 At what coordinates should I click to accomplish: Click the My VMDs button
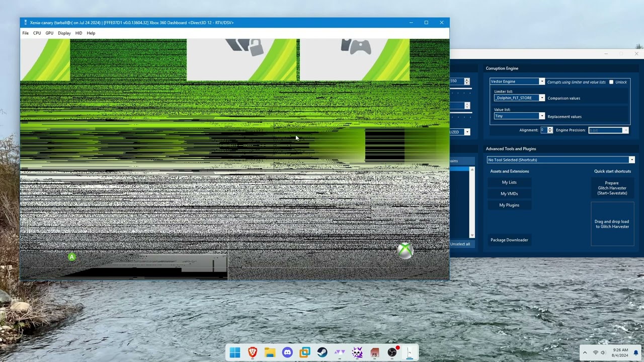(x=509, y=194)
